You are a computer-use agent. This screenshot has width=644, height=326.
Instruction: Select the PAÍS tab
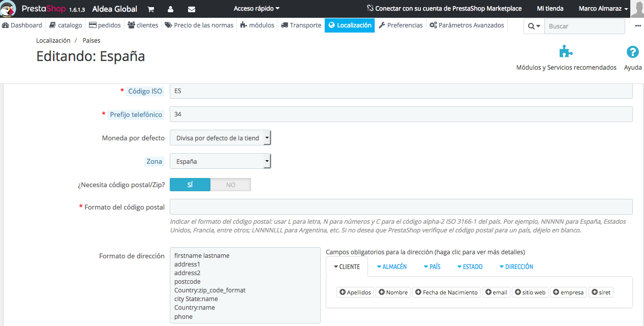pyautogui.click(x=432, y=266)
